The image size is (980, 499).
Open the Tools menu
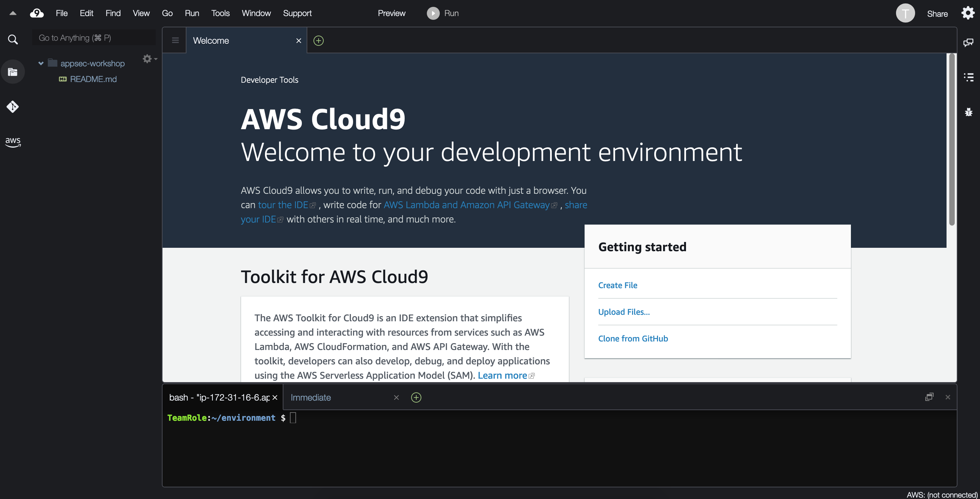(x=220, y=13)
